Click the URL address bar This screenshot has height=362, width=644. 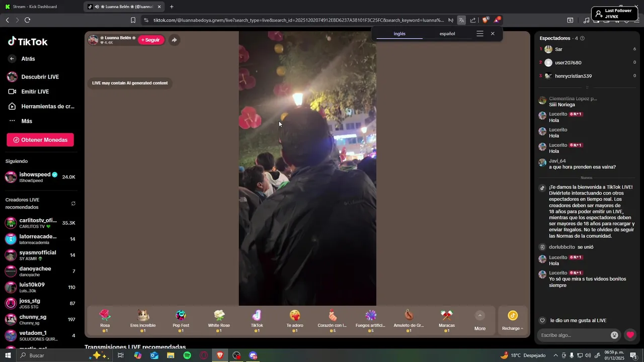298,20
